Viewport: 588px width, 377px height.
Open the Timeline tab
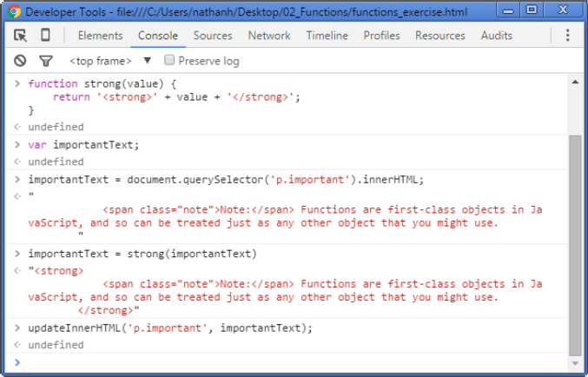(x=327, y=36)
